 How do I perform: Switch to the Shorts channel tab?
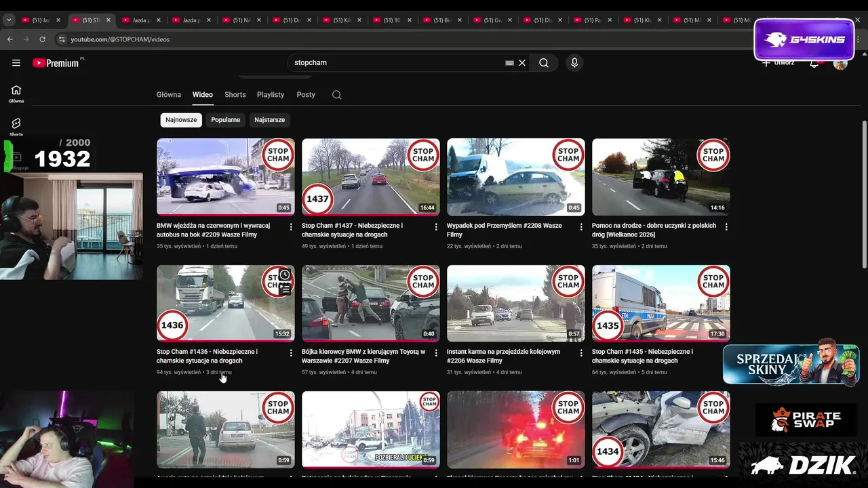point(235,95)
